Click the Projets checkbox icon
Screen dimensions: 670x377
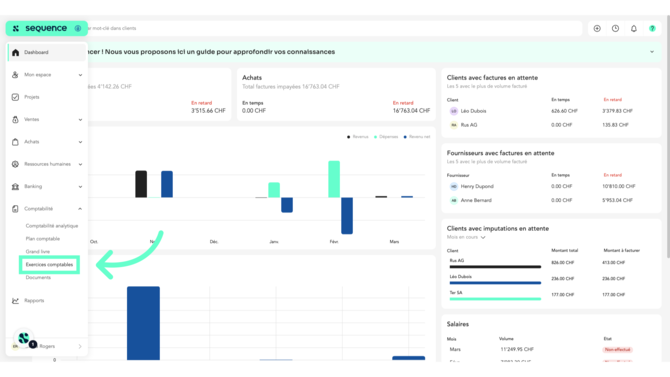click(15, 97)
